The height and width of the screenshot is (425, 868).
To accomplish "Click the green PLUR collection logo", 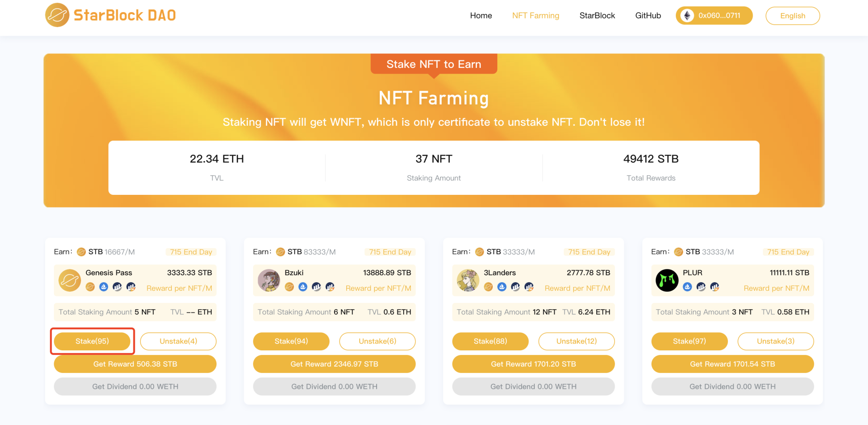I will point(667,280).
